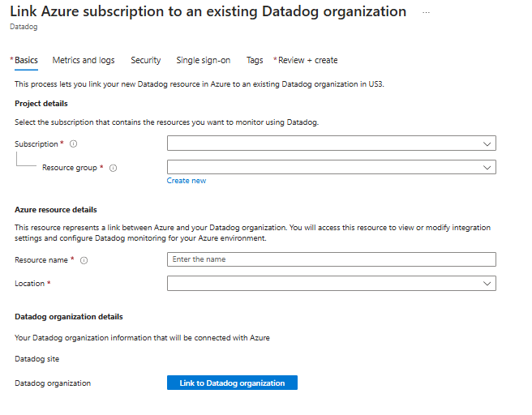Click Link to Datadog organization button
This screenshot has height=415, width=532.
pyautogui.click(x=232, y=383)
